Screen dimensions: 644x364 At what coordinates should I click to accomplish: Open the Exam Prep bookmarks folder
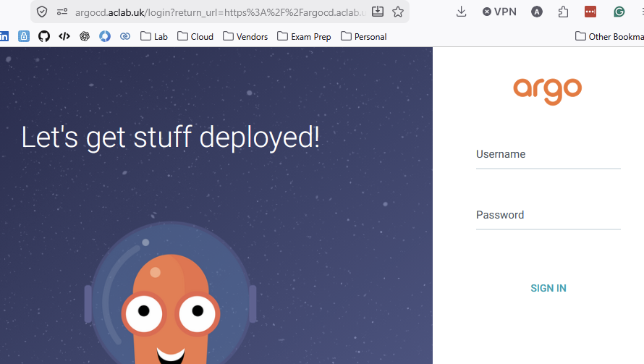pos(304,36)
